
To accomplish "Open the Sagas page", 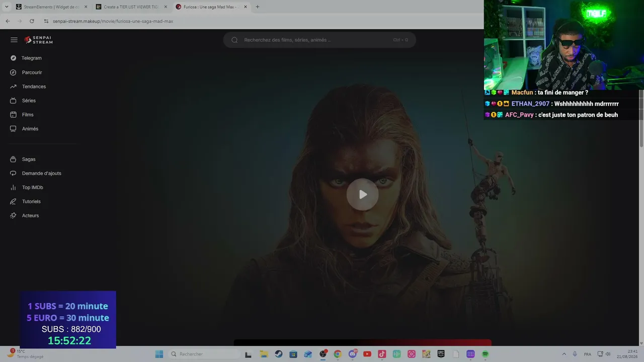I will click(x=29, y=159).
